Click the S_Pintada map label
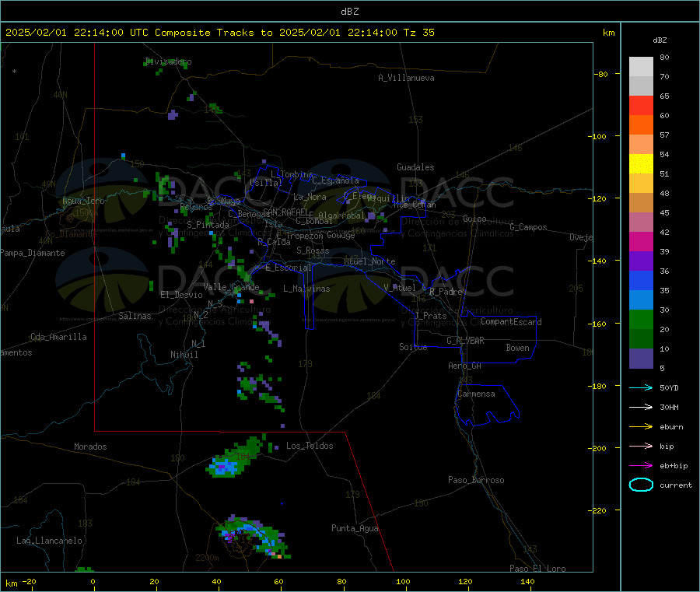This screenshot has width=700, height=592. (x=208, y=225)
